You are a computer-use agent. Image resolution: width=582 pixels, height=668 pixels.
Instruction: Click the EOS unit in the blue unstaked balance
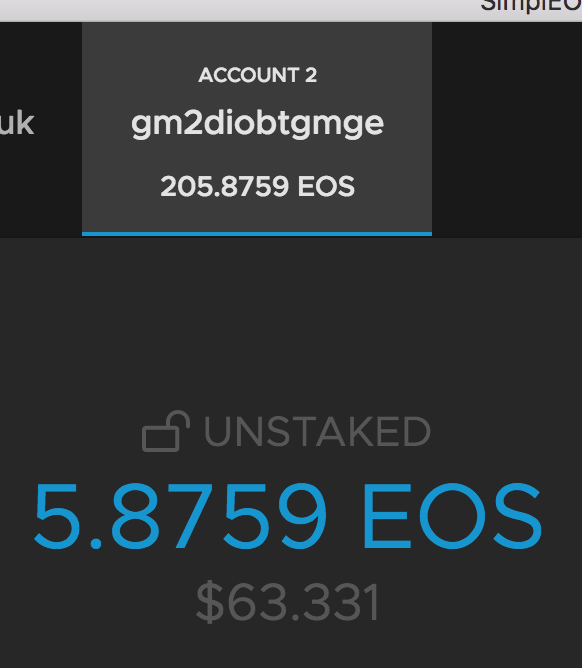452,516
